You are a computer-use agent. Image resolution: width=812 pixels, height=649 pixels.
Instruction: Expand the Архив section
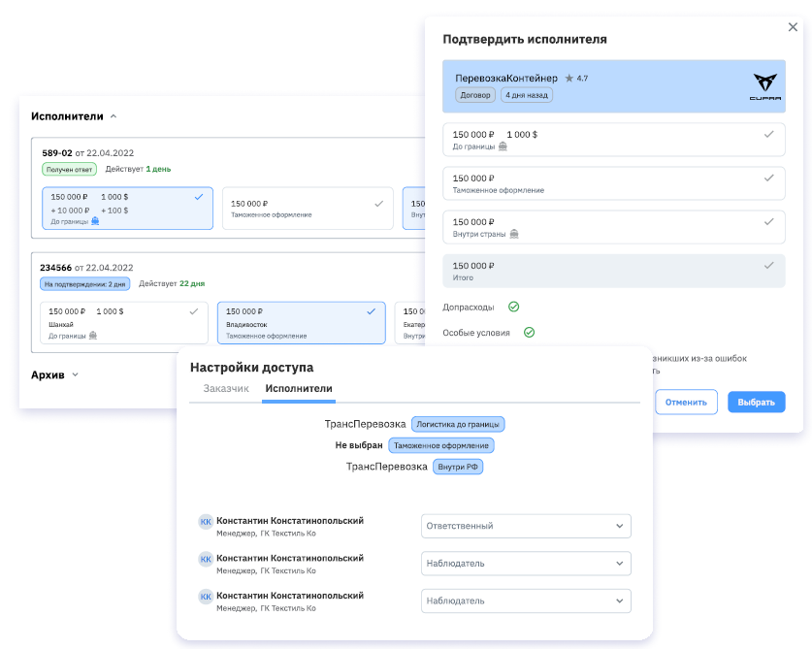coord(75,374)
